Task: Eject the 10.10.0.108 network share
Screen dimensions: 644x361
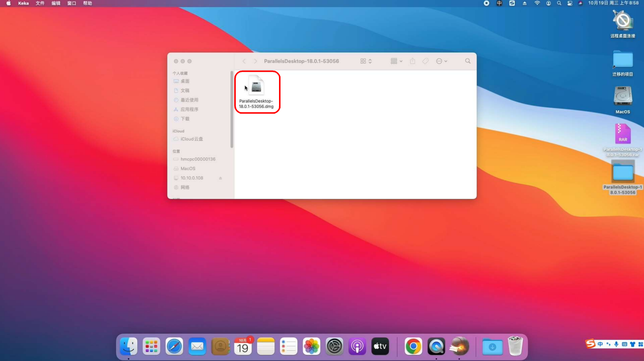Action: (220, 178)
